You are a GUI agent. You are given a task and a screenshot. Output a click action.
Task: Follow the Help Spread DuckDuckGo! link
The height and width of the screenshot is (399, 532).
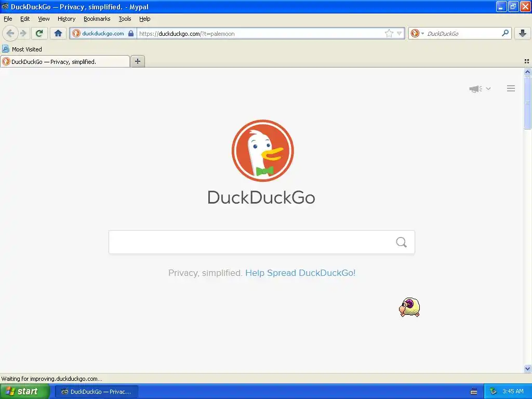(x=300, y=273)
